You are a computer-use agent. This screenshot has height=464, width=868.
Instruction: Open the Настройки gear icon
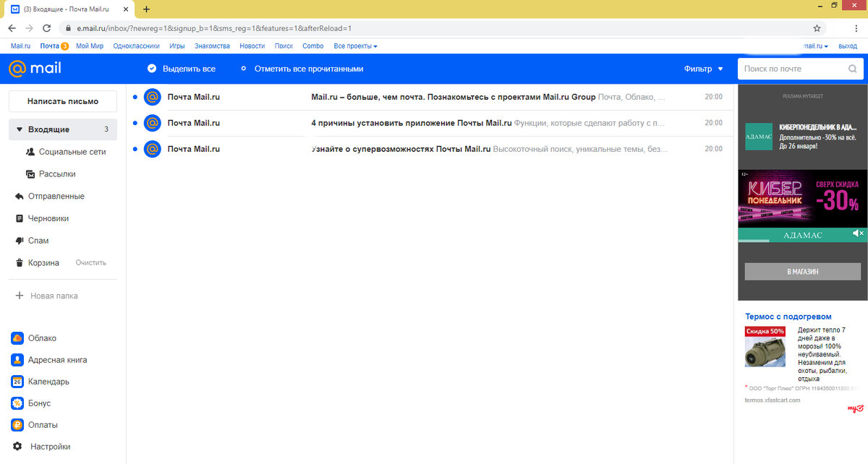[x=17, y=447]
